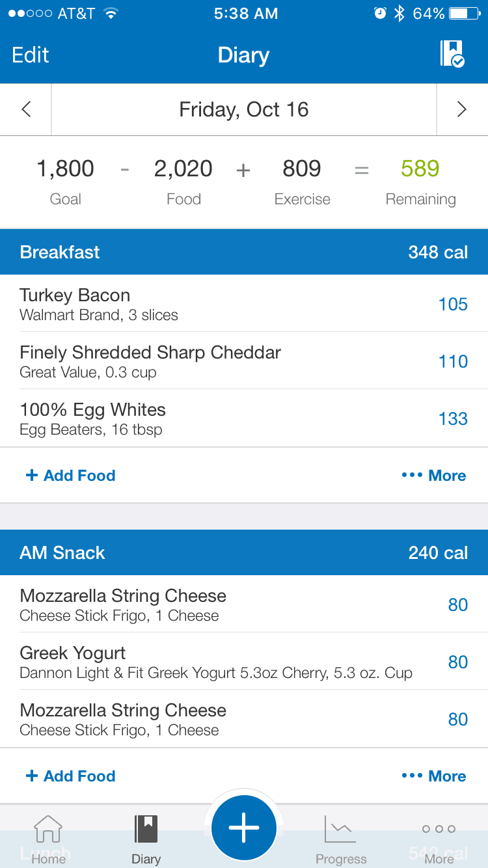This screenshot has width=488, height=868.
Task: Tap the 589 Remaining calories value
Action: click(x=420, y=169)
